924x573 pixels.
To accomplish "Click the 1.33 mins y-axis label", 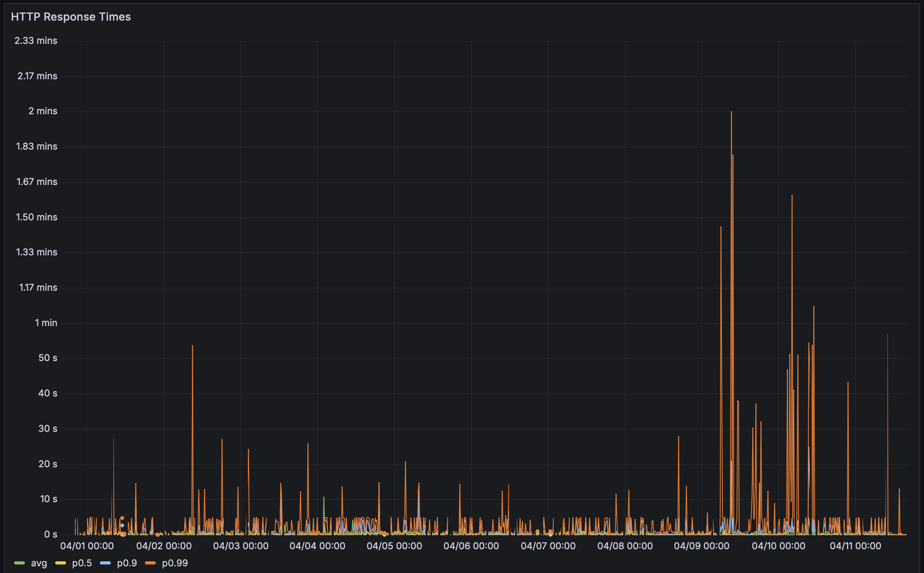I will tap(37, 252).
